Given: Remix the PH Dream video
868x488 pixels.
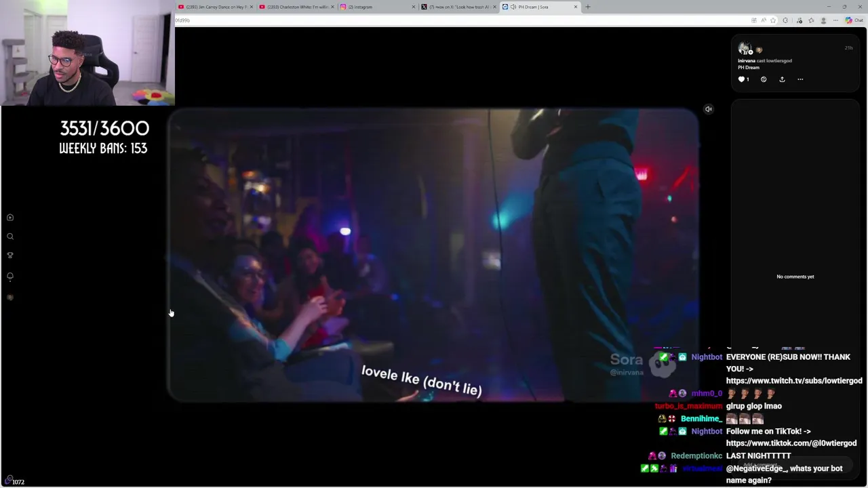Looking at the screenshot, I should 764,79.
